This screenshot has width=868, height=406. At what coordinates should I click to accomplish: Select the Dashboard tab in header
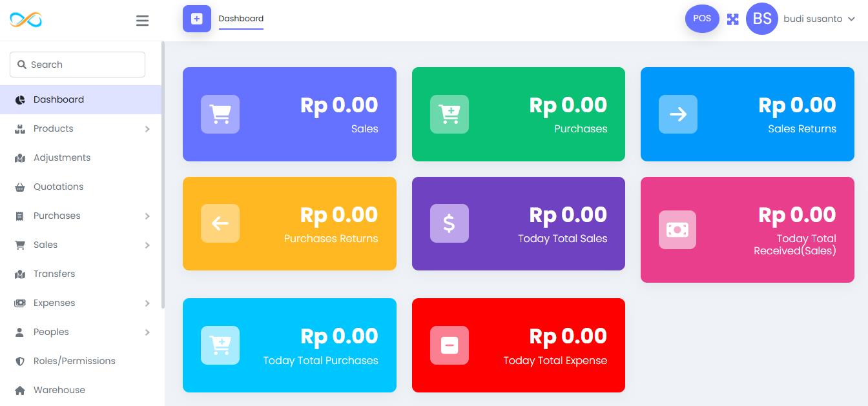coord(241,19)
